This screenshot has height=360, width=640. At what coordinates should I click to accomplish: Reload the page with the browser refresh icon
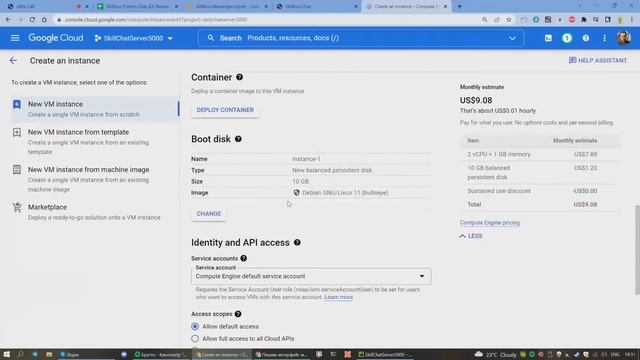pos(32,19)
